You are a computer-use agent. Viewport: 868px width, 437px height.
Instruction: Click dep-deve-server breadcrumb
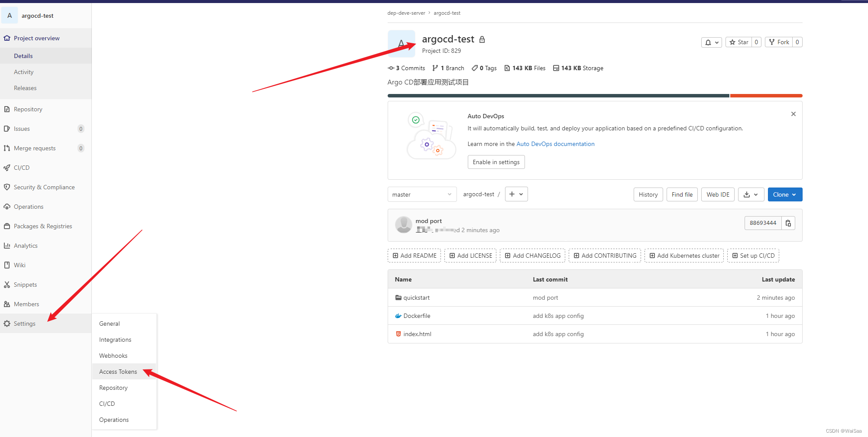(x=406, y=13)
